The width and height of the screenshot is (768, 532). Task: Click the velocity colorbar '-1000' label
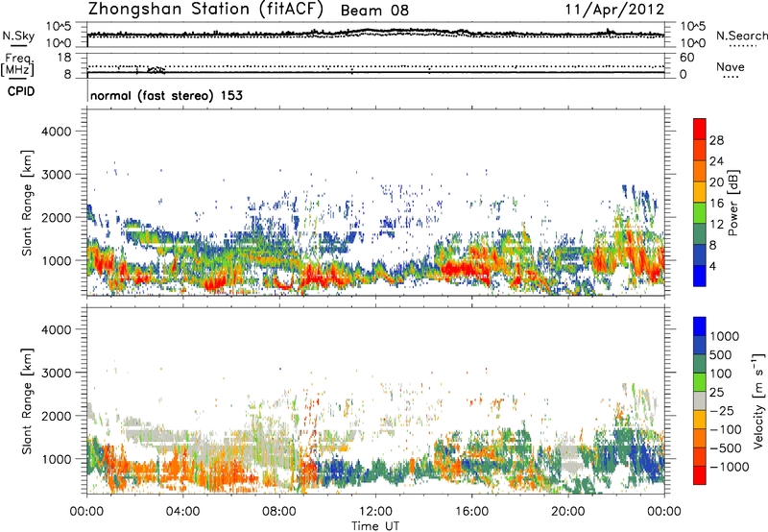tap(730, 467)
